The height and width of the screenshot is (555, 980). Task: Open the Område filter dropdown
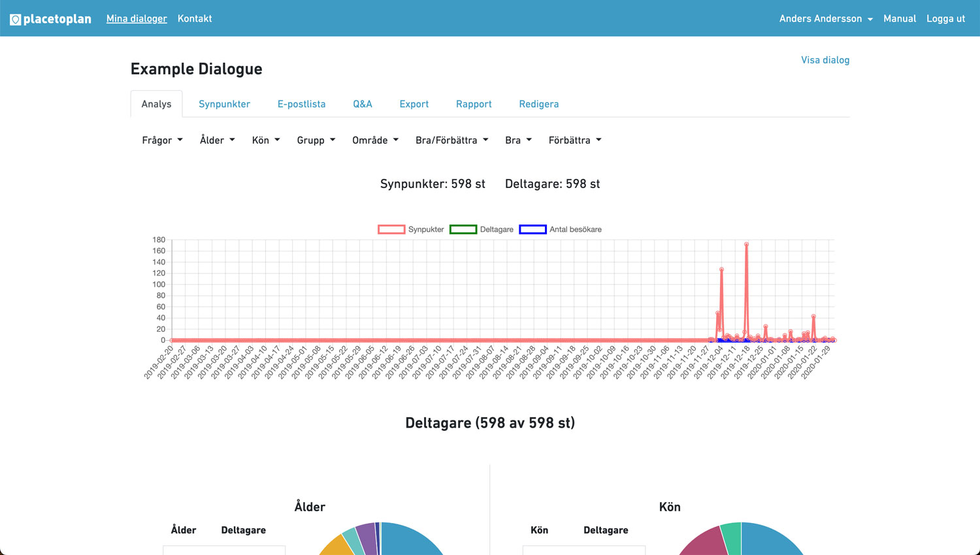pos(375,140)
